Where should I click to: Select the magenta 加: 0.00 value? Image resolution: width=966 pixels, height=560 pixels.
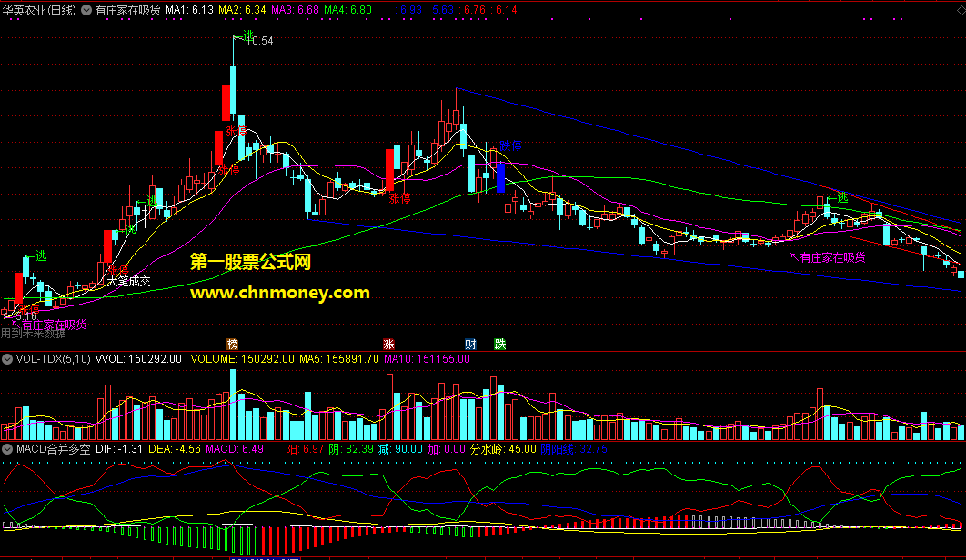click(x=447, y=449)
